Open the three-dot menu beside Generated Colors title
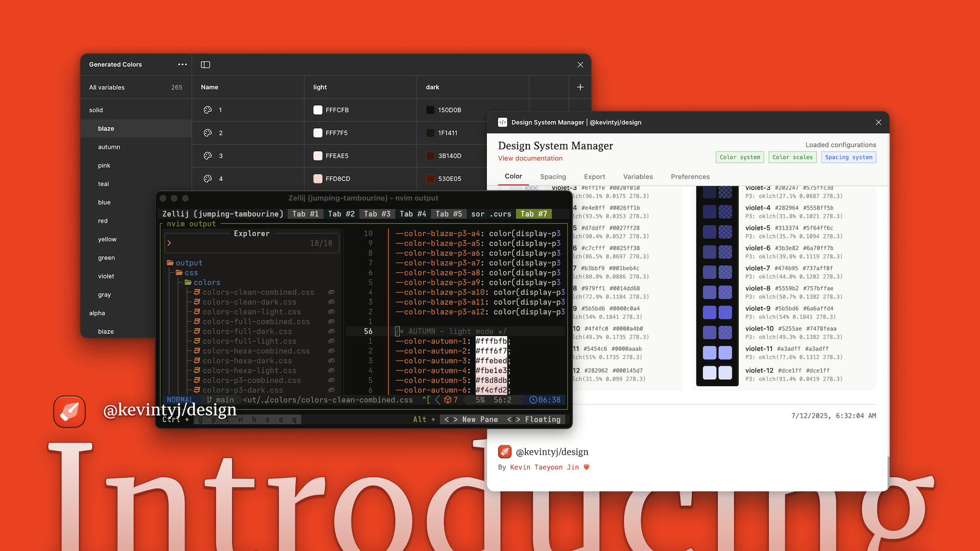The height and width of the screenshot is (551, 980). tap(182, 64)
